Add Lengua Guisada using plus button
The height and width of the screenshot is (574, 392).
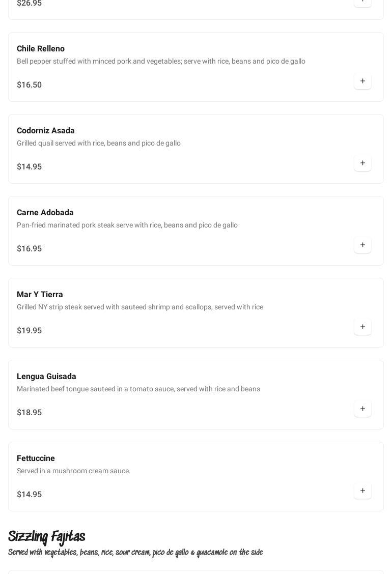[362, 409]
